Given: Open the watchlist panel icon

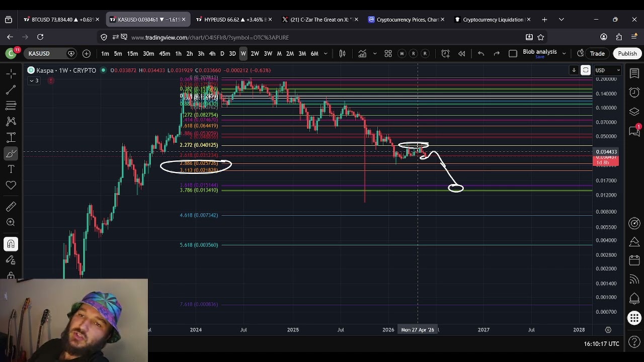Looking at the screenshot, I should [x=634, y=73].
